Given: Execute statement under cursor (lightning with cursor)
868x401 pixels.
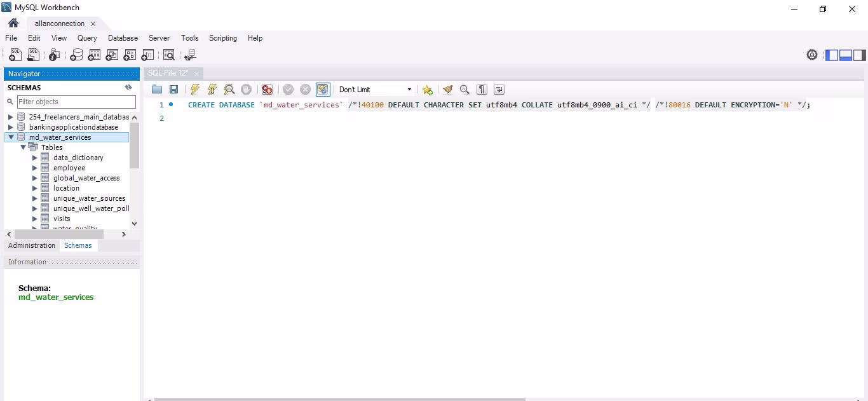Looking at the screenshot, I should coord(212,90).
